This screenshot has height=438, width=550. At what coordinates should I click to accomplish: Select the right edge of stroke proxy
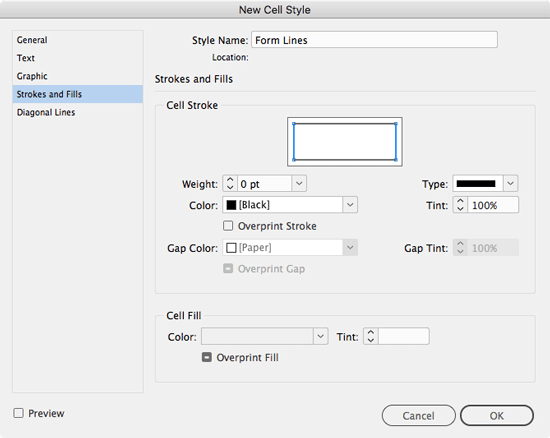(x=396, y=142)
